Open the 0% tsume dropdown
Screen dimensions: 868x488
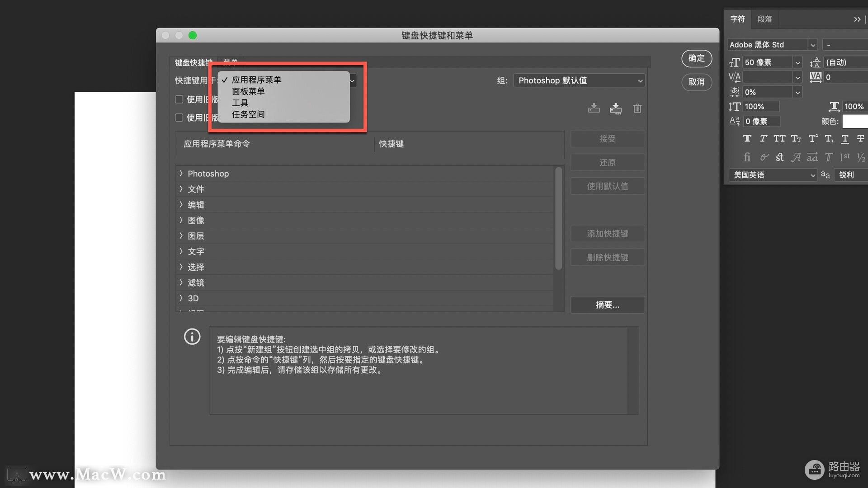798,92
